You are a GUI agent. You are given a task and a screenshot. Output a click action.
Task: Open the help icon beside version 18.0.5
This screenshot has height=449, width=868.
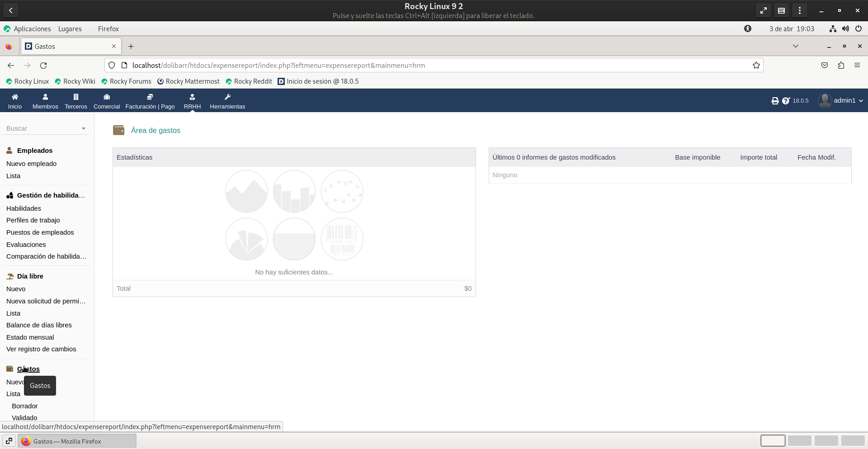pyautogui.click(x=786, y=101)
